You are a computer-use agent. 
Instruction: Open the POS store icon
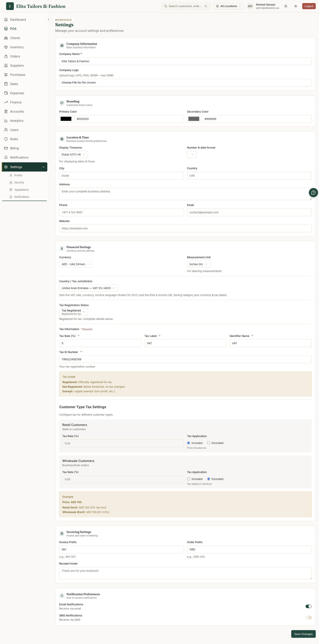(x=6, y=29)
